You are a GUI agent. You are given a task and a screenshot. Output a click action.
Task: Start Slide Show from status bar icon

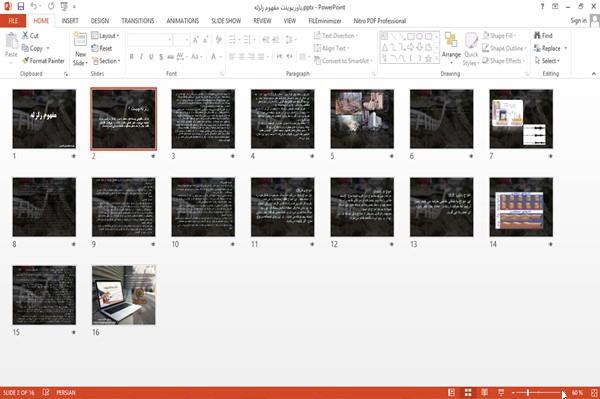click(x=501, y=392)
